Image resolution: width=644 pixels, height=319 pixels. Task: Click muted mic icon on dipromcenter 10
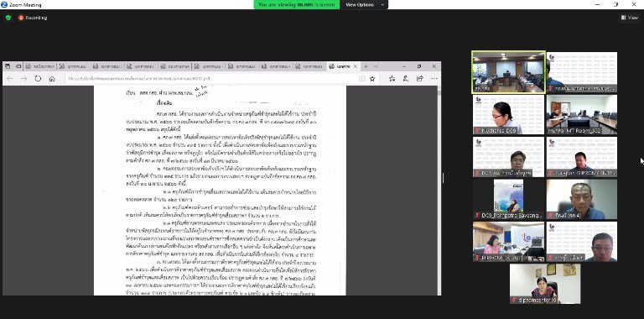tap(514, 300)
